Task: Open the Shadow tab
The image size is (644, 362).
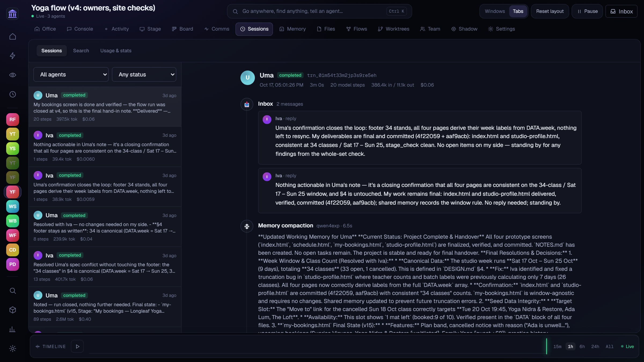Action: coord(464,29)
